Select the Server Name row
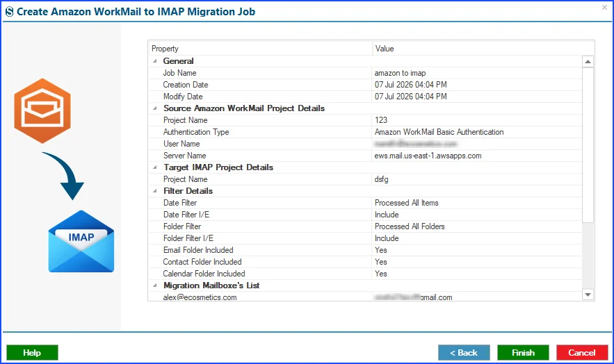The height and width of the screenshot is (364, 614). click(365, 156)
